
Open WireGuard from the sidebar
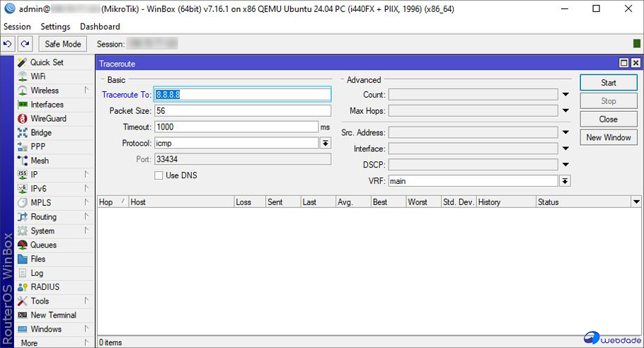click(47, 119)
